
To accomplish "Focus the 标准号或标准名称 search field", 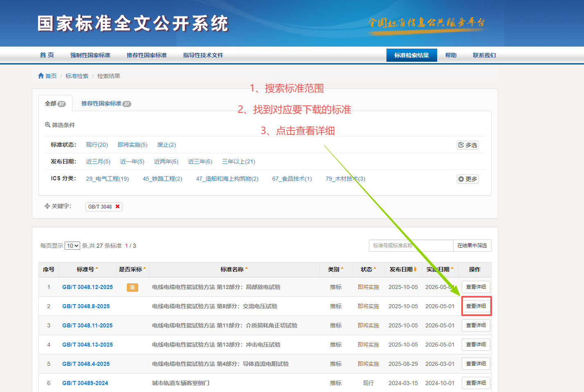I will [411, 246].
